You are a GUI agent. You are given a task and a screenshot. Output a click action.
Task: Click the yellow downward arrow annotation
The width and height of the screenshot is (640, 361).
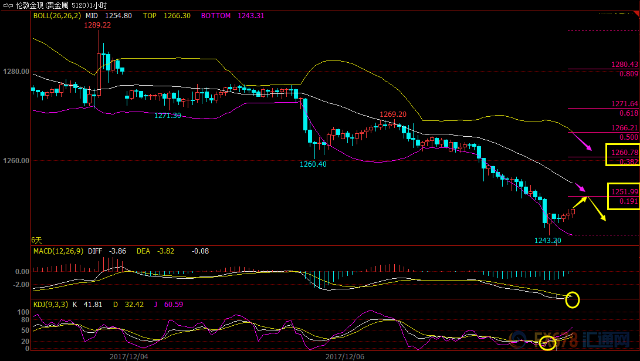click(596, 209)
